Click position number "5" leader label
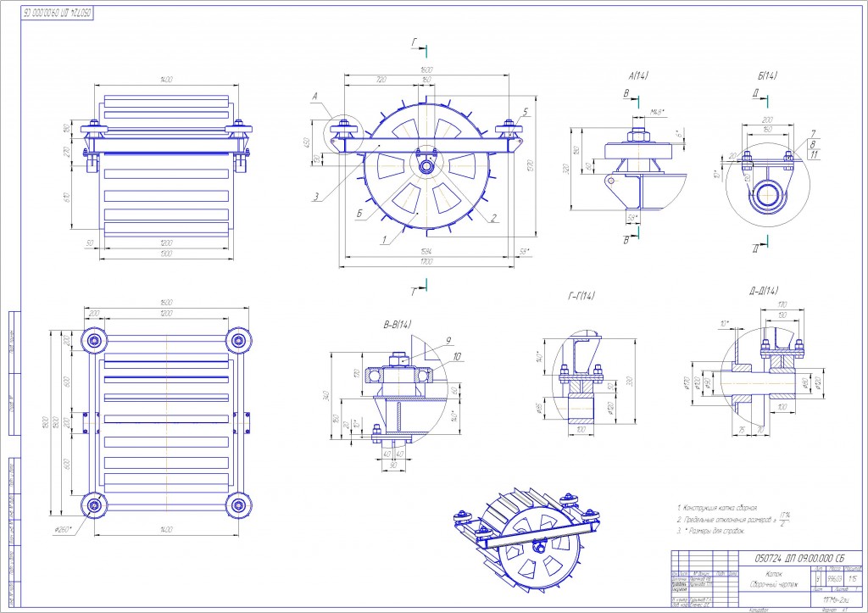Screen dimensions: 868x613 click(x=526, y=112)
